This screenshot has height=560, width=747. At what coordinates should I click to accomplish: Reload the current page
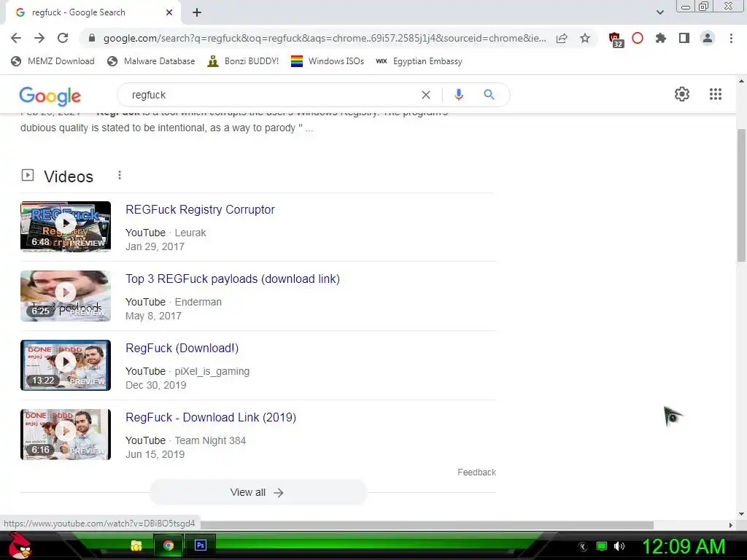pos(63,38)
